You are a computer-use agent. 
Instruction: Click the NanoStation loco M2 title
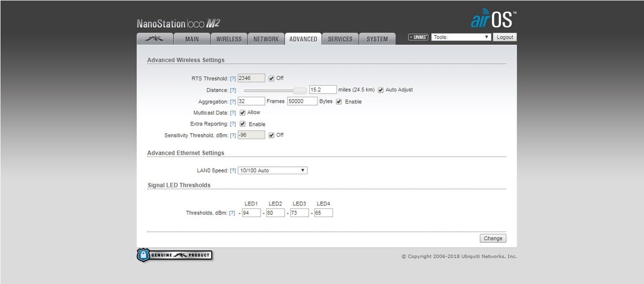pyautogui.click(x=178, y=24)
